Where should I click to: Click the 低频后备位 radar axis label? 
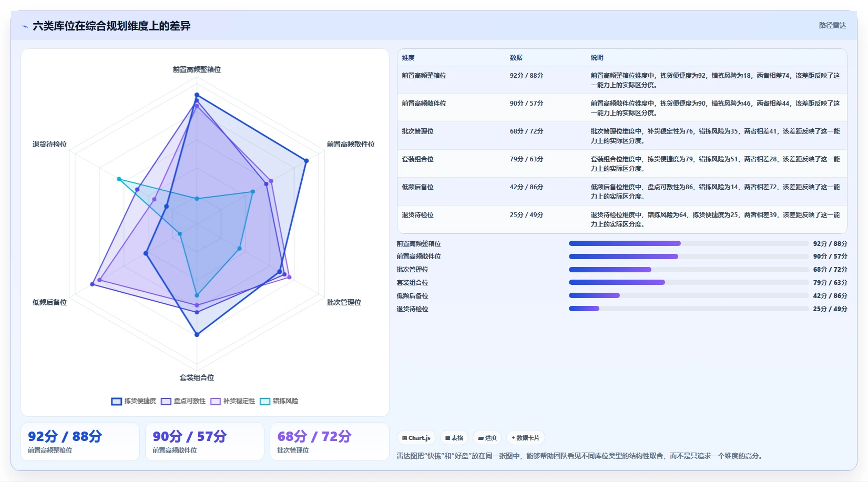click(49, 302)
